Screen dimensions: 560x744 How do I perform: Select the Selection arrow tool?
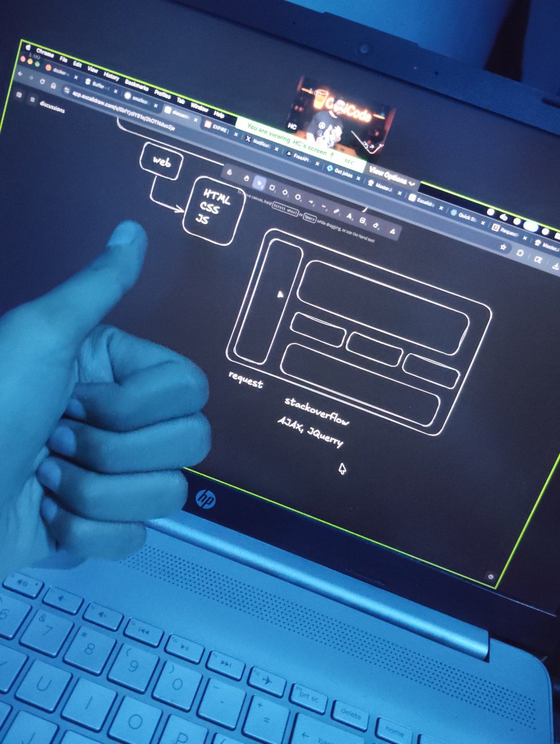[260, 184]
